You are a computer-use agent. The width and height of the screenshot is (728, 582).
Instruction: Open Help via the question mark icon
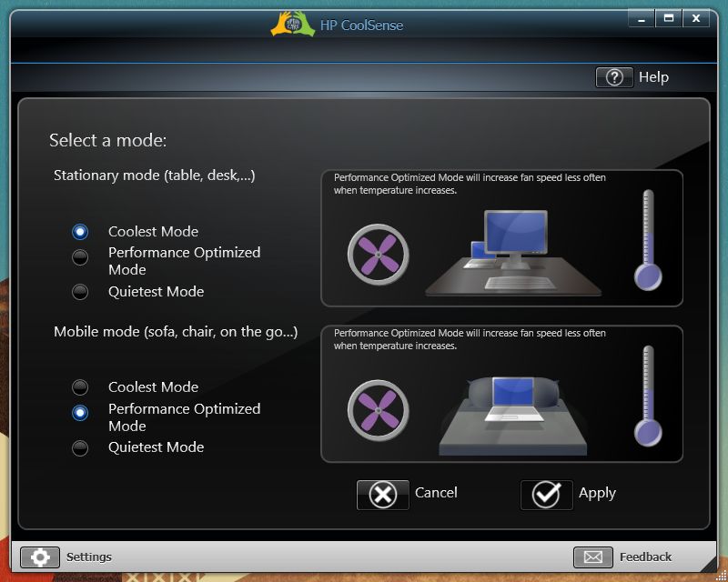click(614, 77)
